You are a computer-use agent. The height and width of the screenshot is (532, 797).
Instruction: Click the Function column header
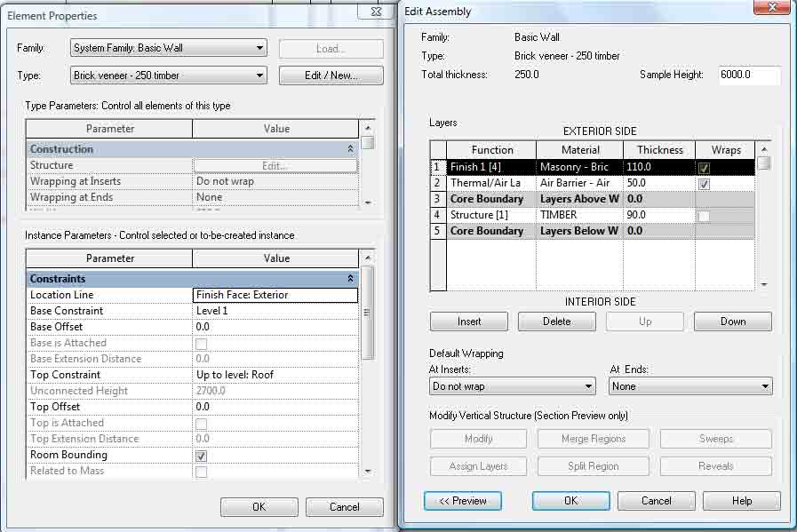coord(491,150)
